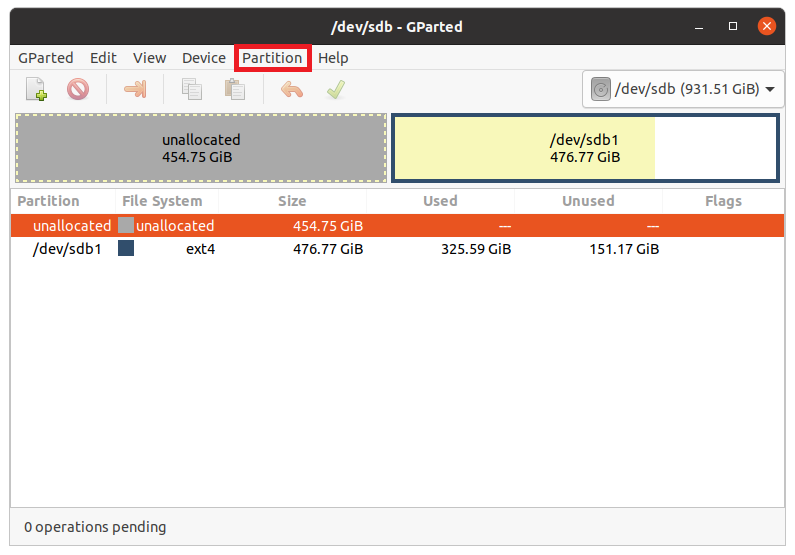
Task: Click the 325.59 GiB used cell
Action: click(x=476, y=249)
